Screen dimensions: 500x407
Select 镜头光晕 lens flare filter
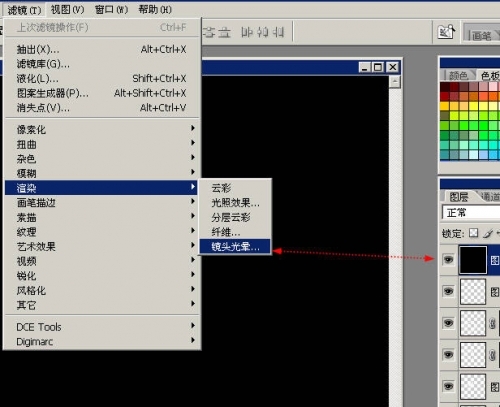click(235, 247)
